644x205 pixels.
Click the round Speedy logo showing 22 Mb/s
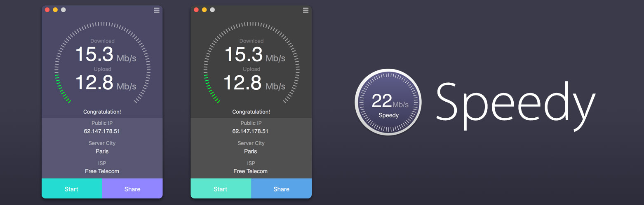tap(388, 102)
